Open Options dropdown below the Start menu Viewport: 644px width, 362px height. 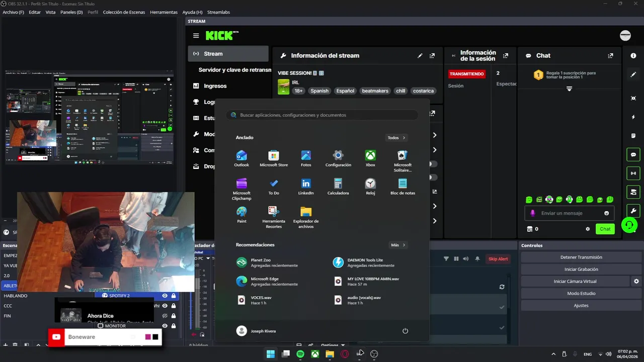pyautogui.click(x=333, y=345)
